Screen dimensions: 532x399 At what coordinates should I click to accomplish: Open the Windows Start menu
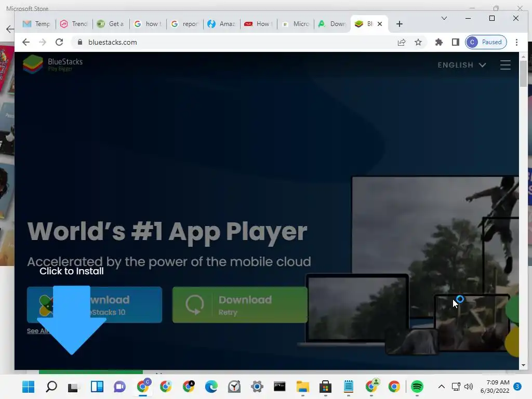click(28, 387)
